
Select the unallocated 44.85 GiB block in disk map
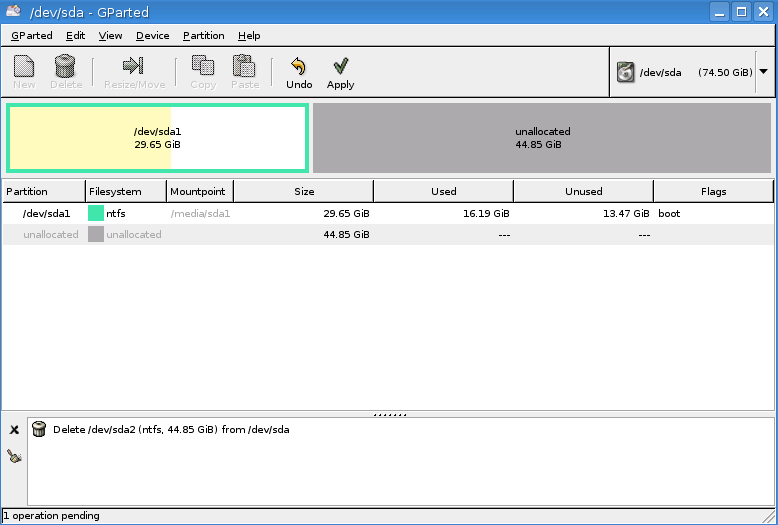(542, 138)
